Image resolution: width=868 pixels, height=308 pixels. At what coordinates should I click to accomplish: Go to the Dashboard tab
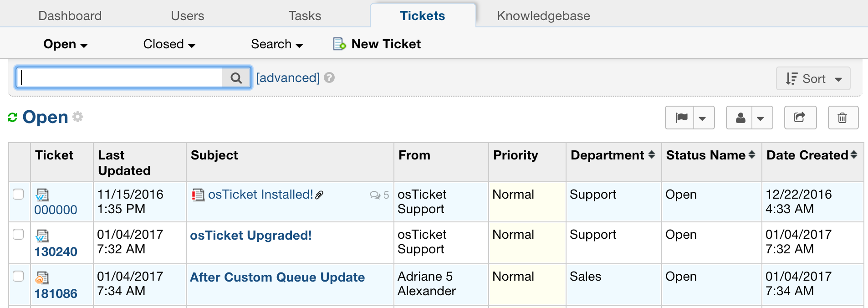tap(70, 16)
